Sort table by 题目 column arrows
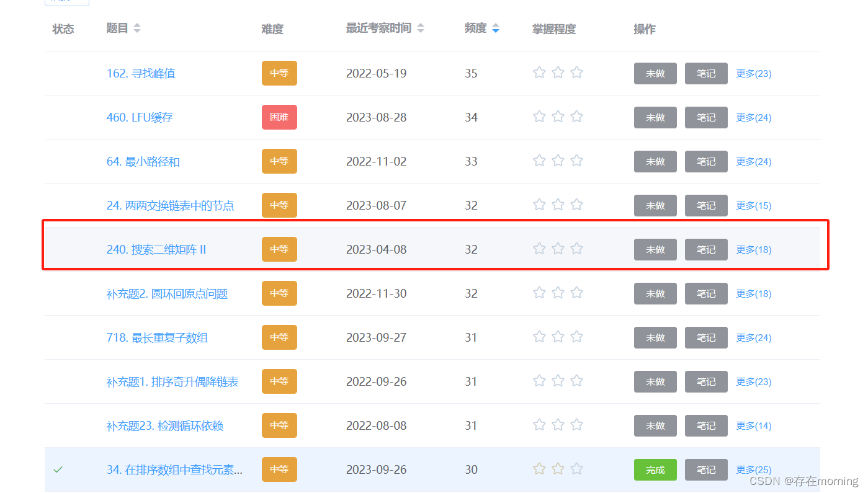Screen dimensions: 868x493 pyautogui.click(x=137, y=29)
